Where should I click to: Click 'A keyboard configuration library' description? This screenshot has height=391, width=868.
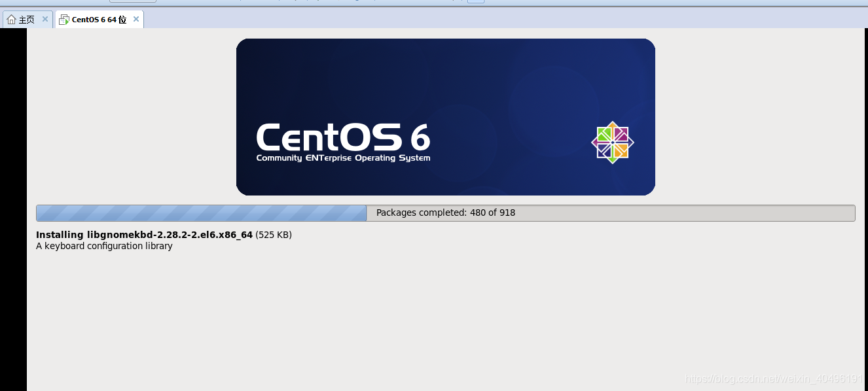point(104,246)
